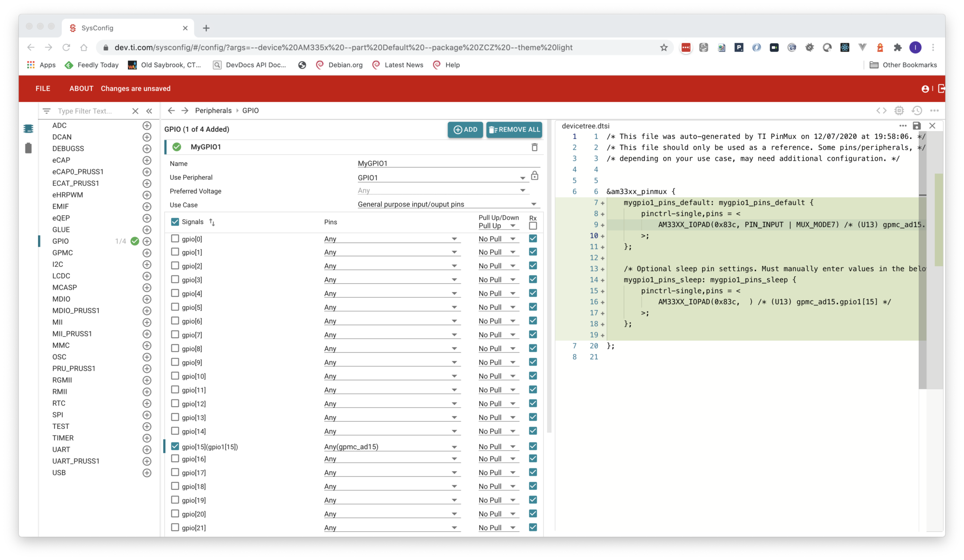This screenshot has width=964, height=560.
Task: Click the ADD button
Action: [x=465, y=130]
